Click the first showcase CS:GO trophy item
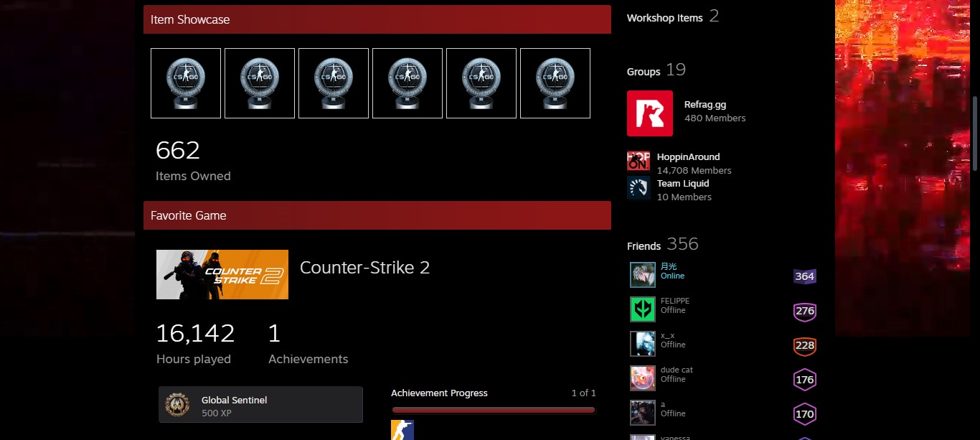Screen dimensions: 980x440 (186, 83)
